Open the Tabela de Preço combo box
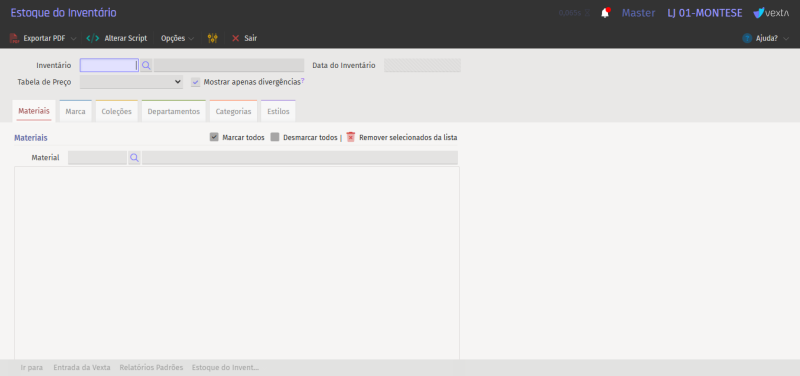 coord(131,82)
